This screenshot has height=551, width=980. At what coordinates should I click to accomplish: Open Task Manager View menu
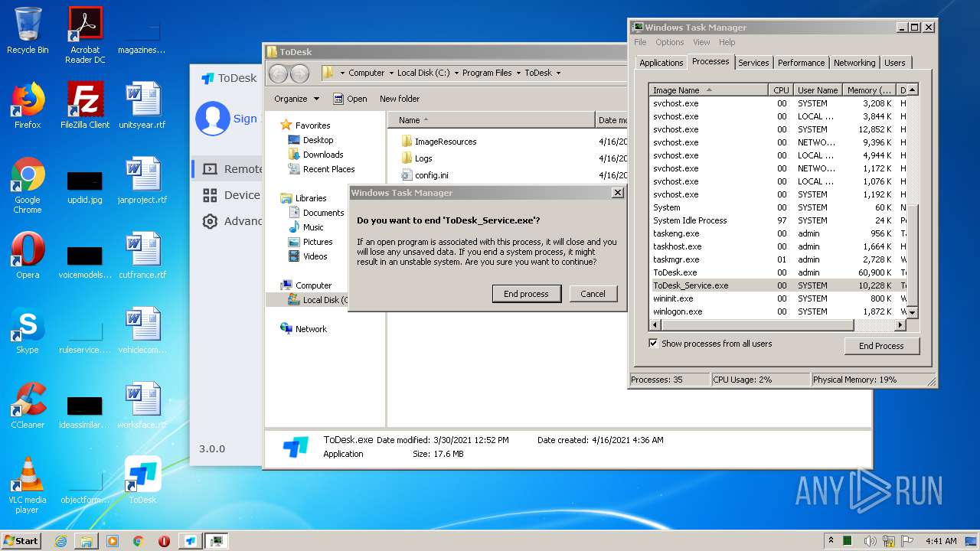pyautogui.click(x=701, y=42)
